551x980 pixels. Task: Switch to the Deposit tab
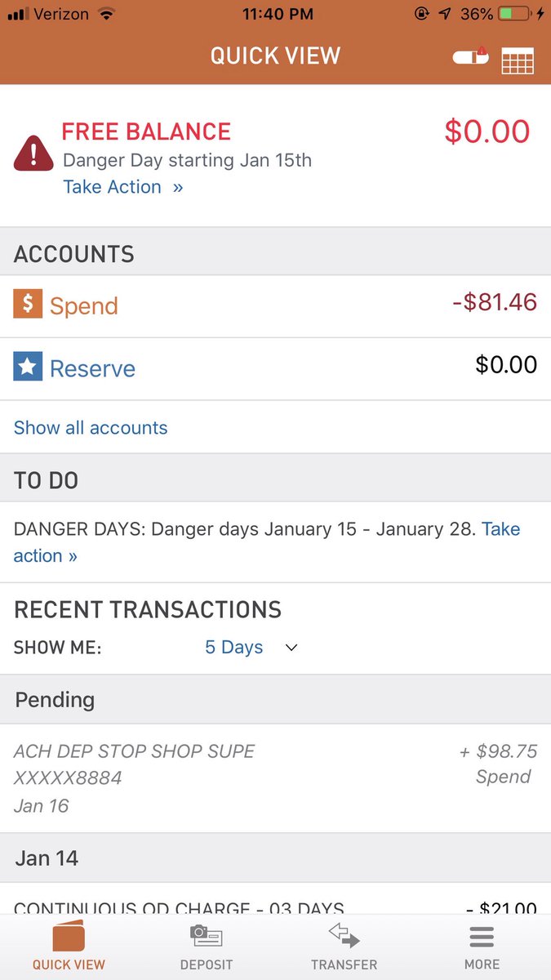207,945
